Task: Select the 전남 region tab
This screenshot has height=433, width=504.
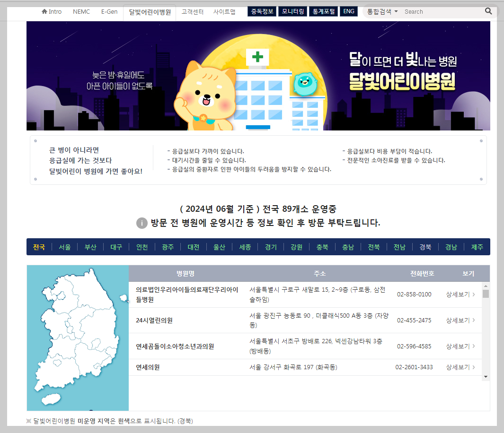Action: pos(399,247)
